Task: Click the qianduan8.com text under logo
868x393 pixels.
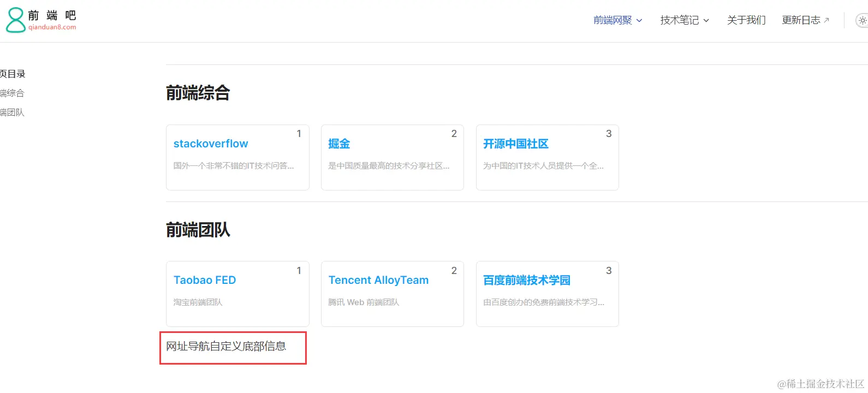Action: (x=52, y=27)
